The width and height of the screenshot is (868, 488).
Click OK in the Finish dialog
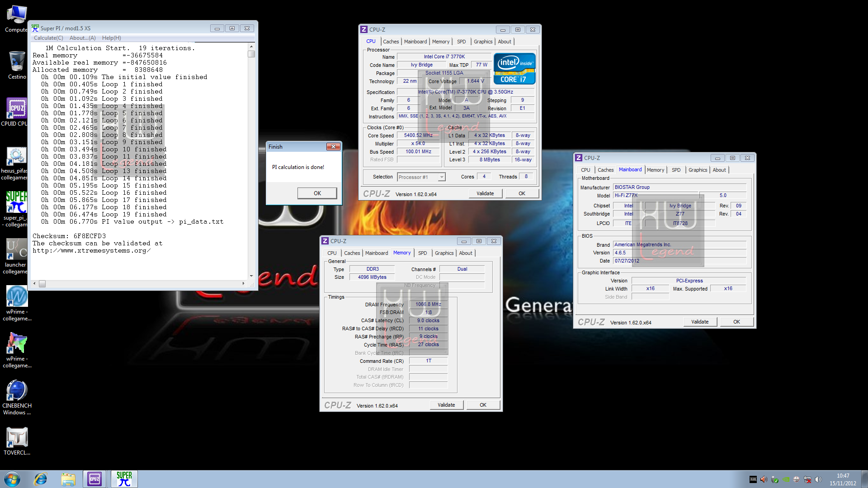[317, 193]
